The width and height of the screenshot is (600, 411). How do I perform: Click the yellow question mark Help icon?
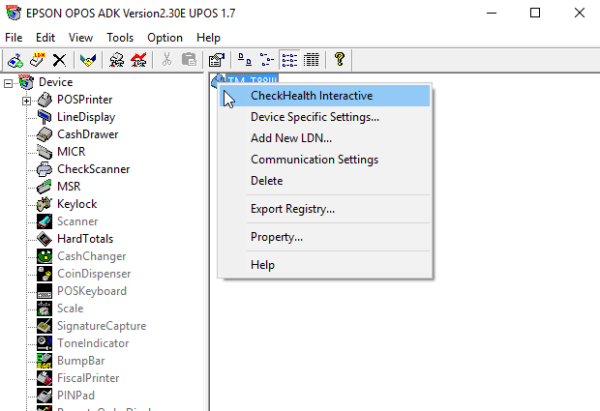coord(340,61)
